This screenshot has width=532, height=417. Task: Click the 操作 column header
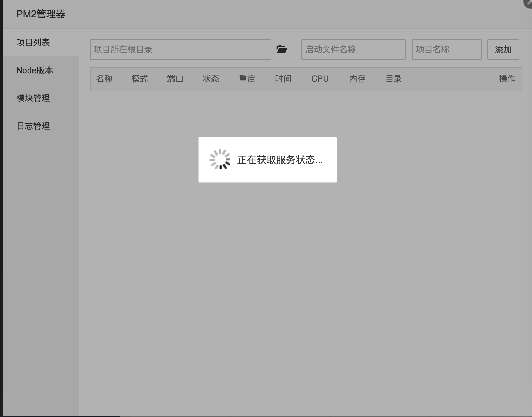pos(507,79)
